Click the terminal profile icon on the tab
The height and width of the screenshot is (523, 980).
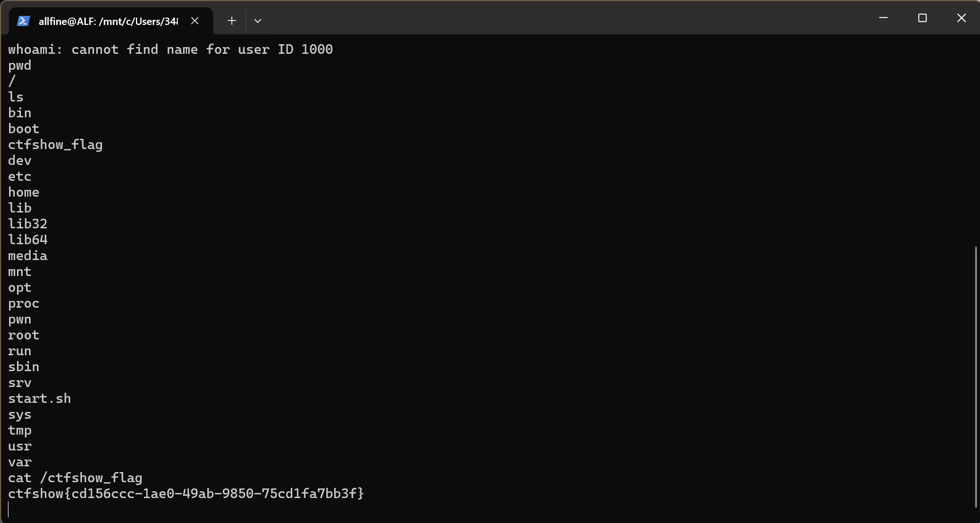(x=23, y=21)
